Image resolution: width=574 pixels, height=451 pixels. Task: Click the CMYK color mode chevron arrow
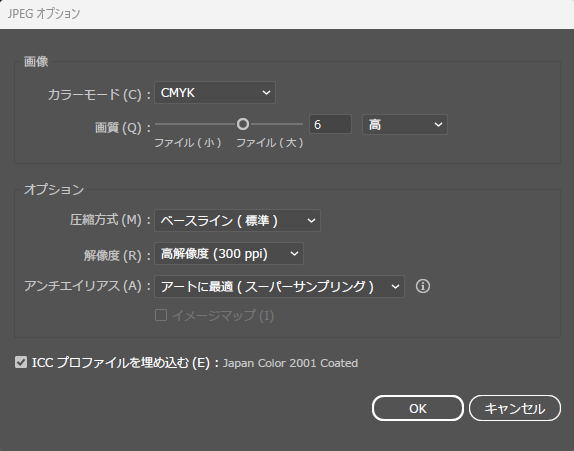[266, 93]
